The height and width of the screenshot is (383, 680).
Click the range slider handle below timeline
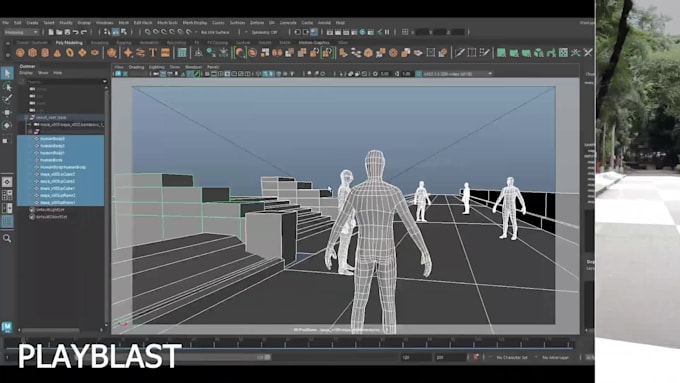268,357
